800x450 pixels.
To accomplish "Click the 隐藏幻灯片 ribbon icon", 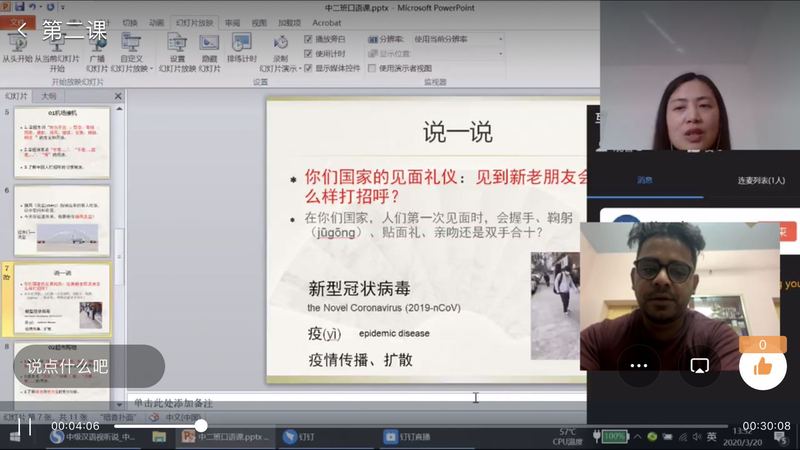I will (x=209, y=49).
